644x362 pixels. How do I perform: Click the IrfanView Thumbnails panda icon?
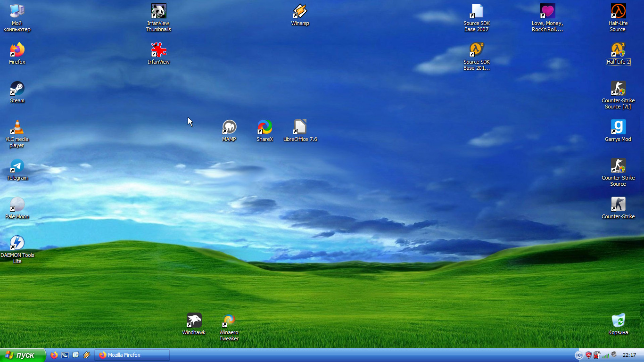(158, 11)
